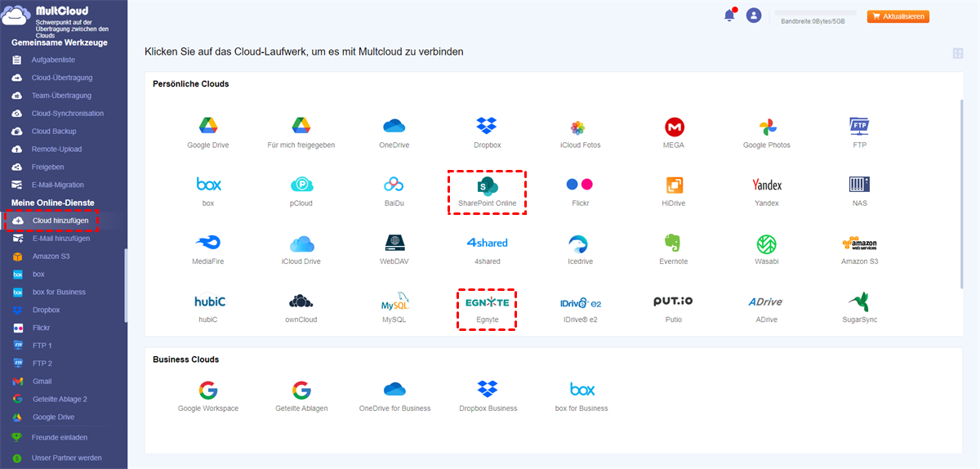
Task: Choose the MEGA cloud icon
Action: tap(674, 127)
